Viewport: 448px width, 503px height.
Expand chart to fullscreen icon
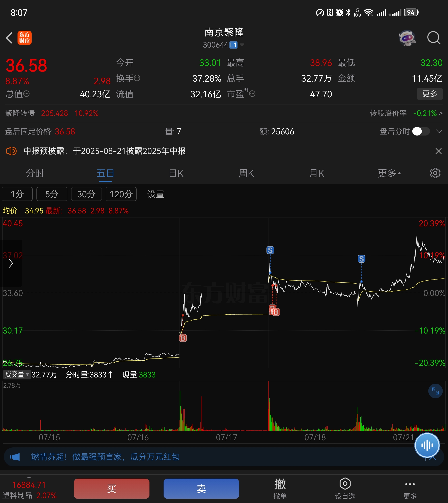pyautogui.click(x=435, y=391)
